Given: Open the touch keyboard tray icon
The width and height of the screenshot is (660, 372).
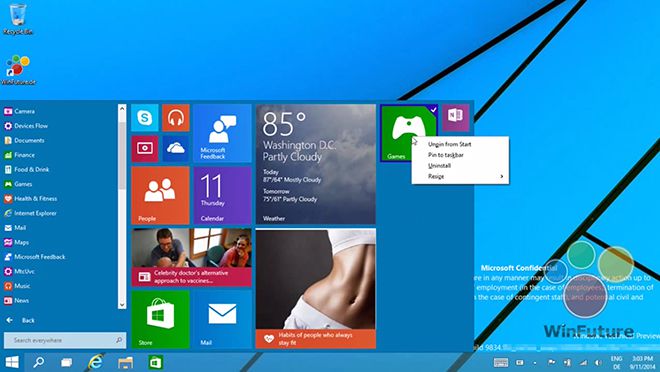Looking at the screenshot, I should [x=500, y=362].
